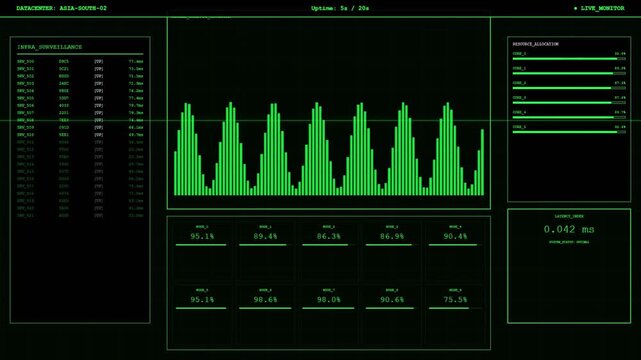Click the CORE_5 allocation progress bar
Viewport: 641px width, 360px height.
point(569,132)
